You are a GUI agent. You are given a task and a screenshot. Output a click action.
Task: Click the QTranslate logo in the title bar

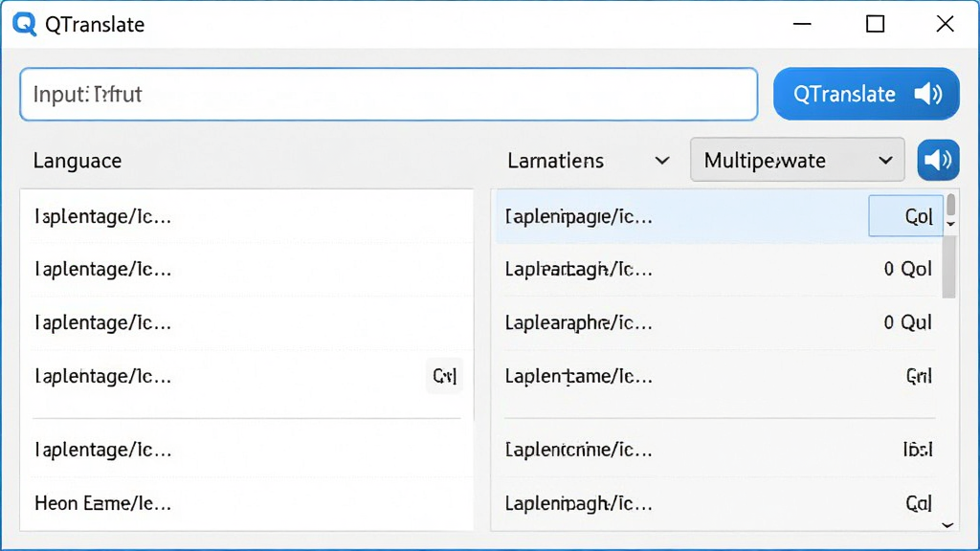pos(24,24)
